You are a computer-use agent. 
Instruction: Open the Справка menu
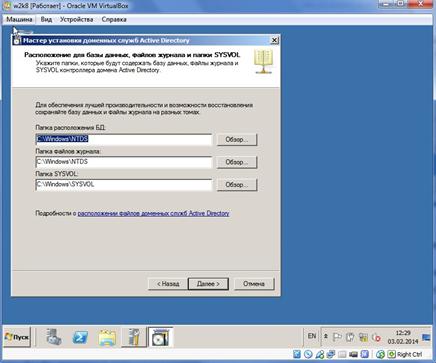[114, 19]
